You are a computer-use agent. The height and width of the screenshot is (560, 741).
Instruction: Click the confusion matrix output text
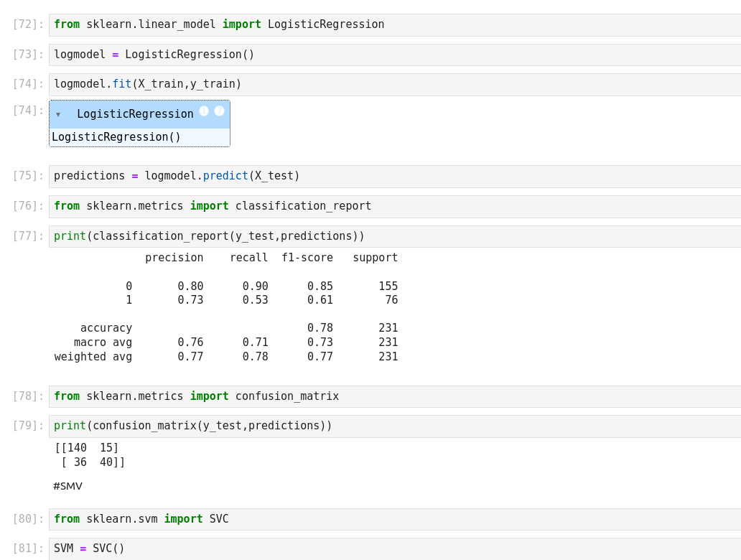pyautogui.click(x=90, y=455)
